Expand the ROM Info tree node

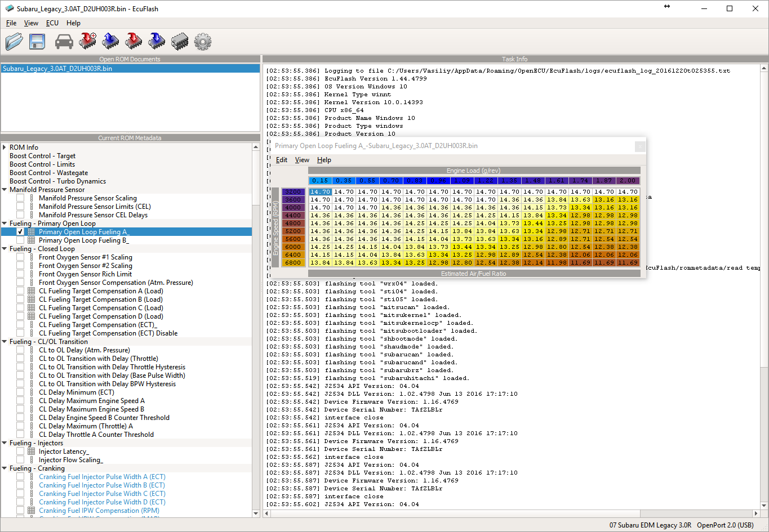[5, 147]
